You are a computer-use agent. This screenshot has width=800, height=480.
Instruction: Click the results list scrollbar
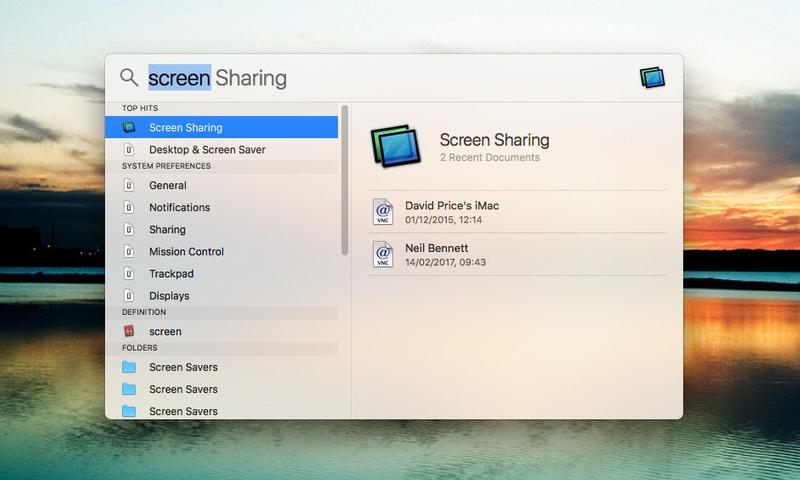345,180
